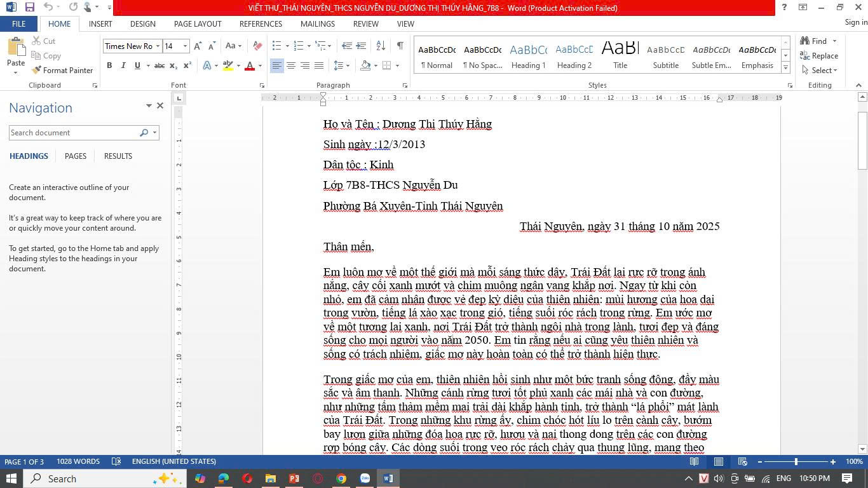Open the font name dropdown
The image size is (868, 488).
pyautogui.click(x=158, y=46)
